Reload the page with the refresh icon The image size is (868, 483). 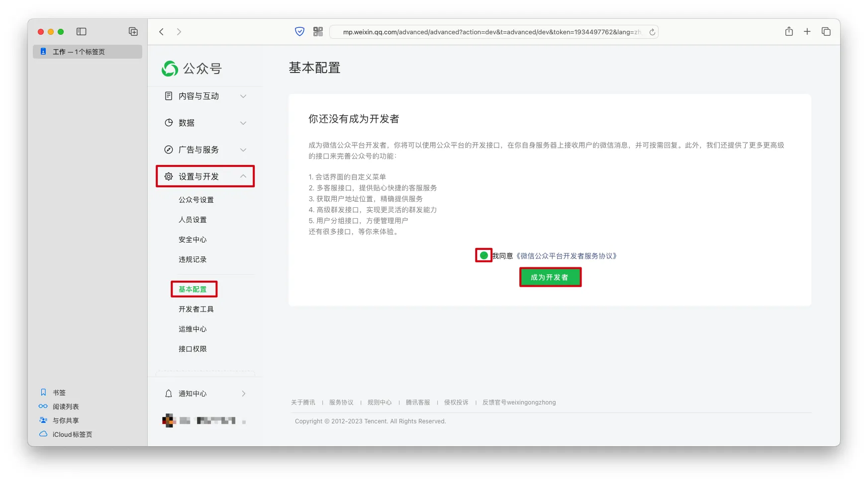pyautogui.click(x=652, y=32)
